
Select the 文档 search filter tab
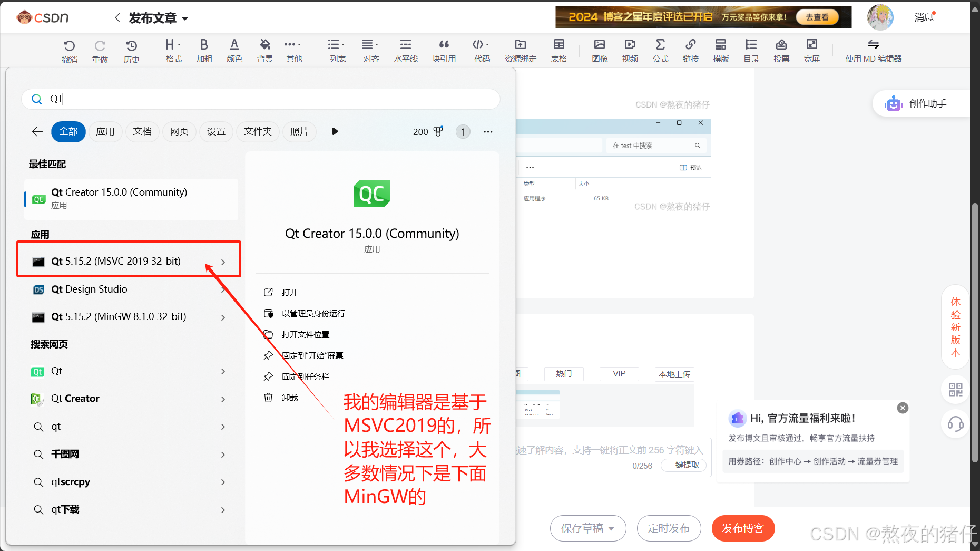142,131
